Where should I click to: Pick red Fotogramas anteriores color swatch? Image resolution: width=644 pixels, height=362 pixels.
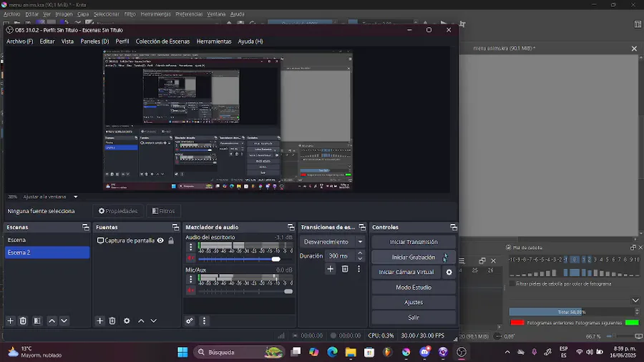point(517,323)
